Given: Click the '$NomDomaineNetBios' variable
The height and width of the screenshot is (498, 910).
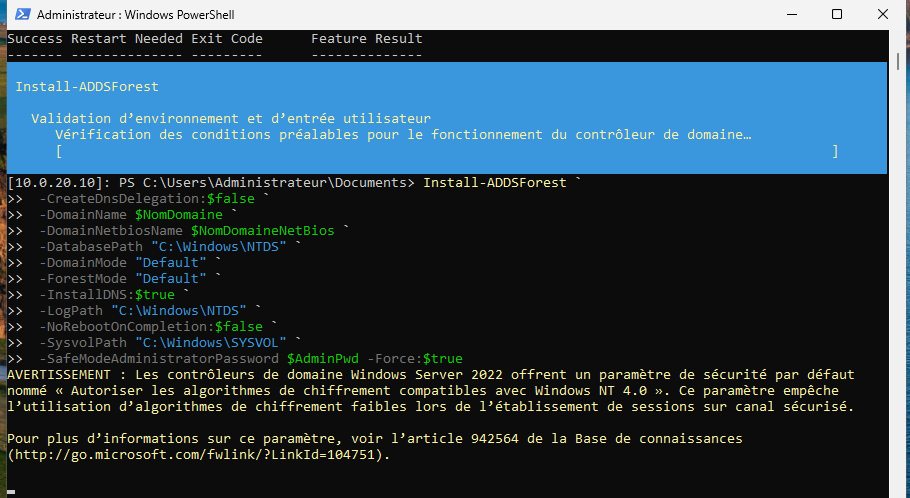Looking at the screenshot, I should click(x=263, y=230).
